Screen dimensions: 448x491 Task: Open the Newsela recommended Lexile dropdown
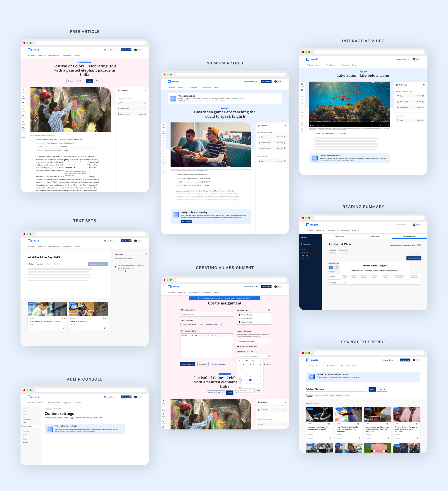[x=254, y=341]
